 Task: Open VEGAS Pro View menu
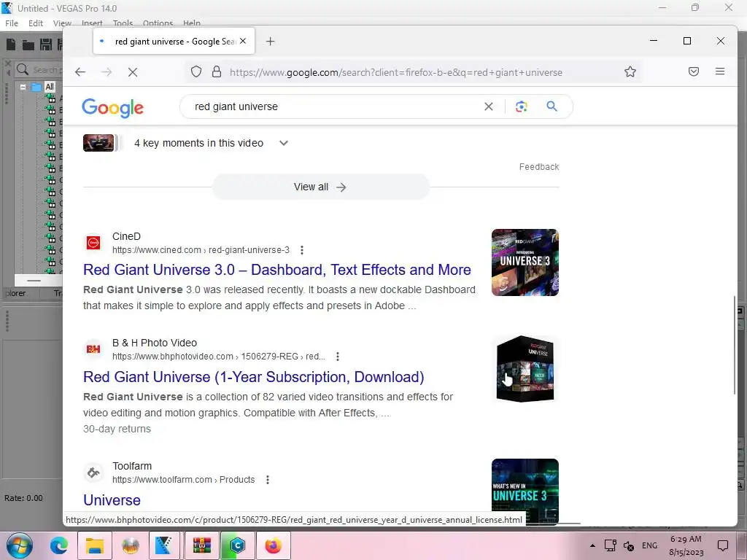tap(62, 23)
